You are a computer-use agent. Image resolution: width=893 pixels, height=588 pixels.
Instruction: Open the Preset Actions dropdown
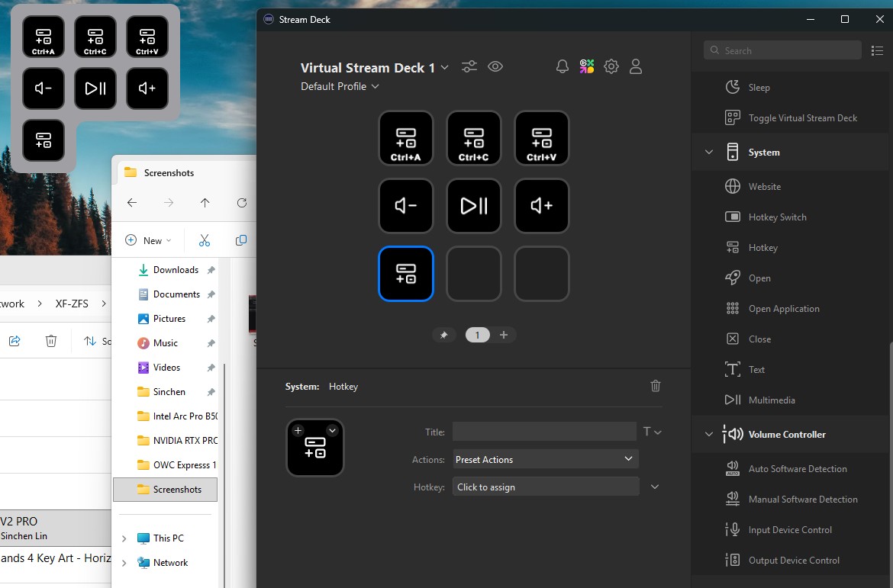[545, 459]
